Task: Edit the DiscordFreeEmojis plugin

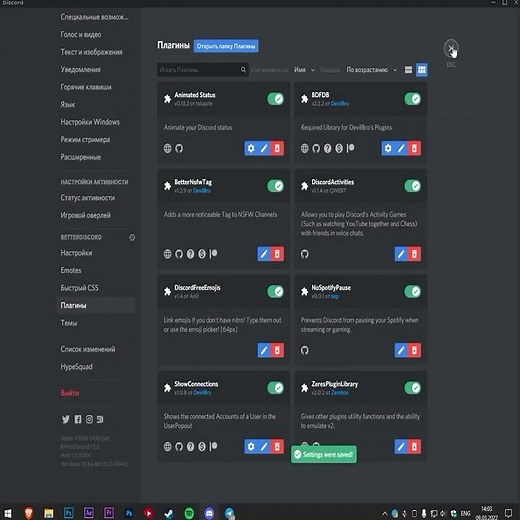Action: tap(264, 350)
